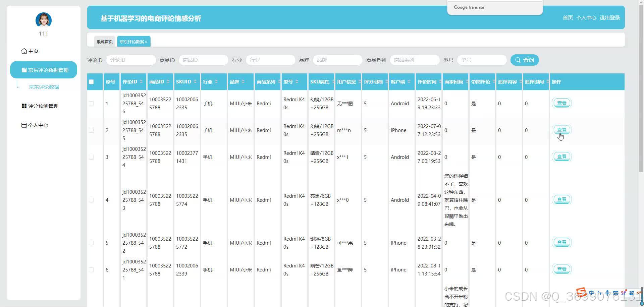Image resolution: width=644 pixels, height=307 pixels.
Task: Focus the 商品系列 search field
Action: tap(415, 60)
